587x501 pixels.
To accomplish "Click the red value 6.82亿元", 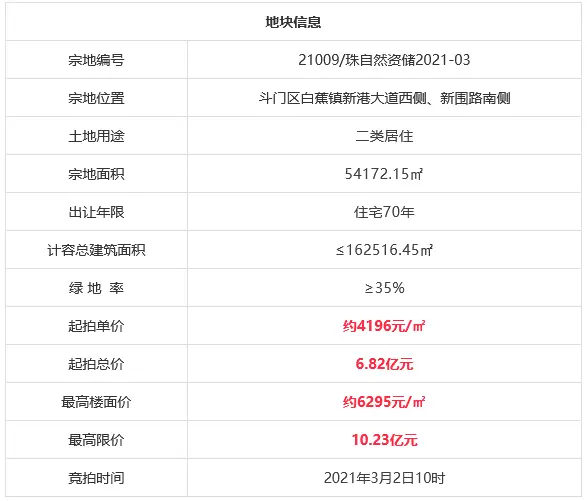I will pyautogui.click(x=384, y=364).
